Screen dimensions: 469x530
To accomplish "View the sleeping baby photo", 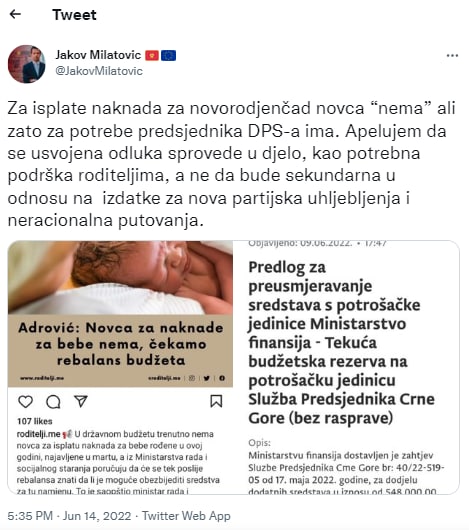I will 120,278.
